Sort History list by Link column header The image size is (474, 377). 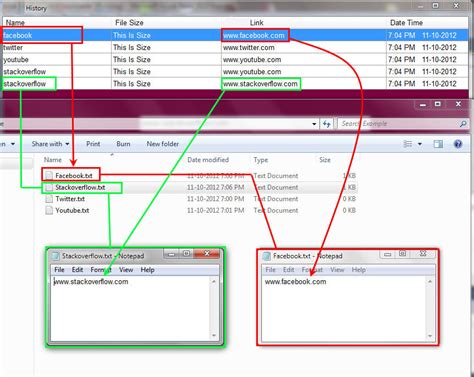coord(257,23)
